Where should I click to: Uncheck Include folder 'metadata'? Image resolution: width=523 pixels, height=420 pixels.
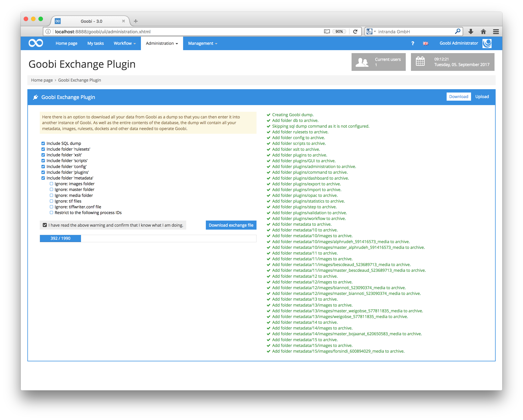43,178
